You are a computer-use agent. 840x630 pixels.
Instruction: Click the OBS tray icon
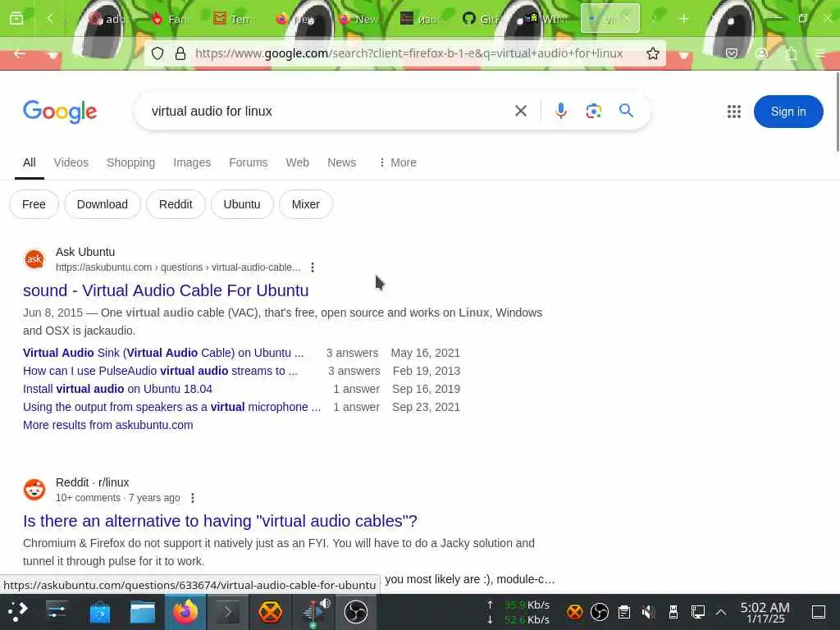point(600,612)
